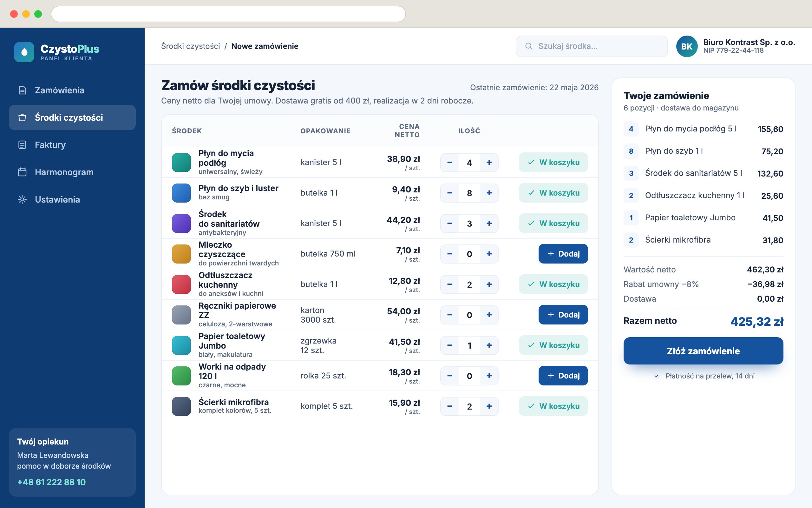Viewport: 812px width, 508px height.
Task: Call caretaker number +48 61 222 88 10
Action: (x=51, y=482)
